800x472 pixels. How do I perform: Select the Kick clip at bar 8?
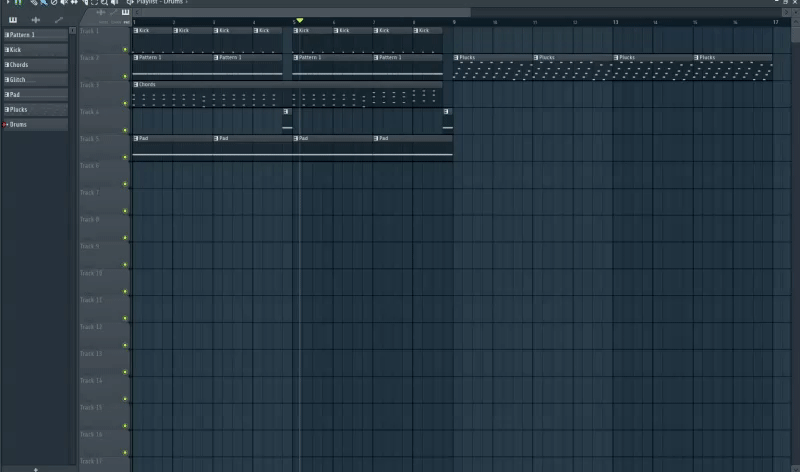(x=428, y=40)
